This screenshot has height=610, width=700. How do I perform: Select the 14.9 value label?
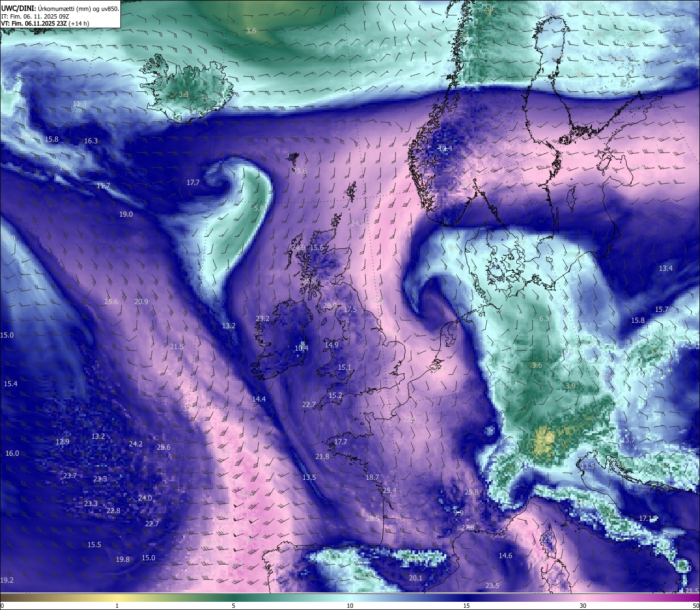(331, 345)
